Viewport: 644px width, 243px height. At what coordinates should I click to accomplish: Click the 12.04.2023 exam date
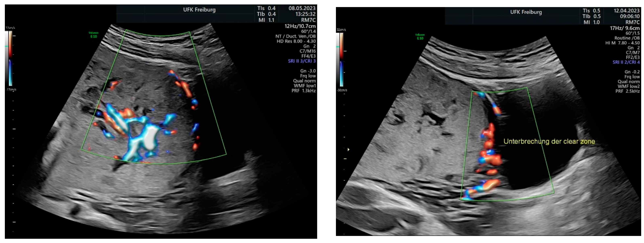tap(626, 11)
